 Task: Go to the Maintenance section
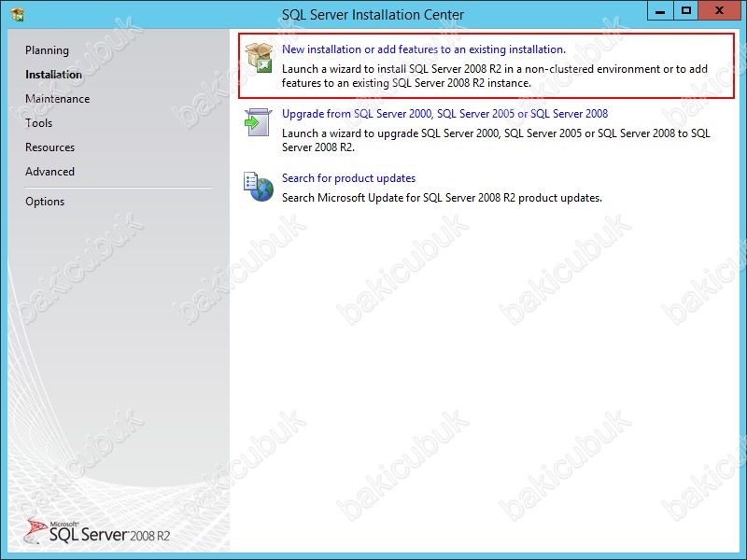(x=58, y=99)
